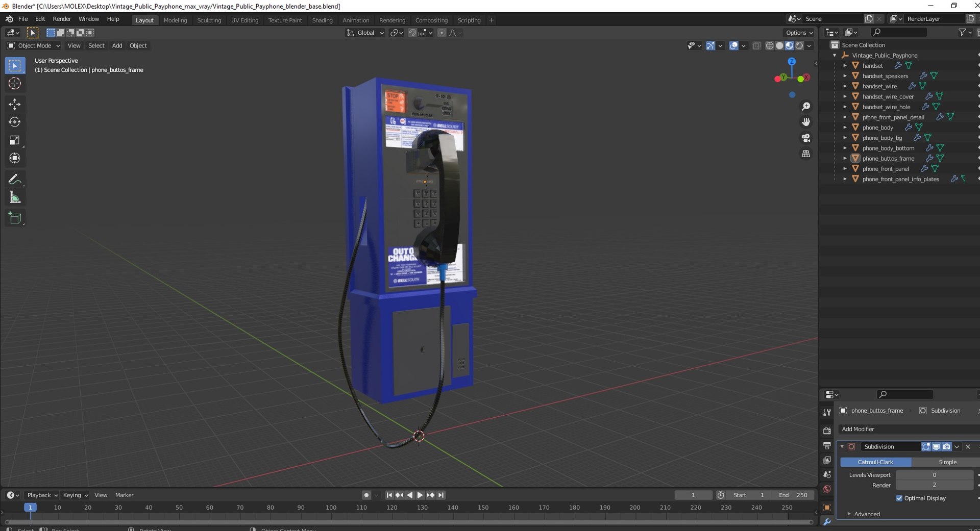Select the Simple subdivision type
Image resolution: width=980 pixels, height=531 pixels.
tap(947, 462)
